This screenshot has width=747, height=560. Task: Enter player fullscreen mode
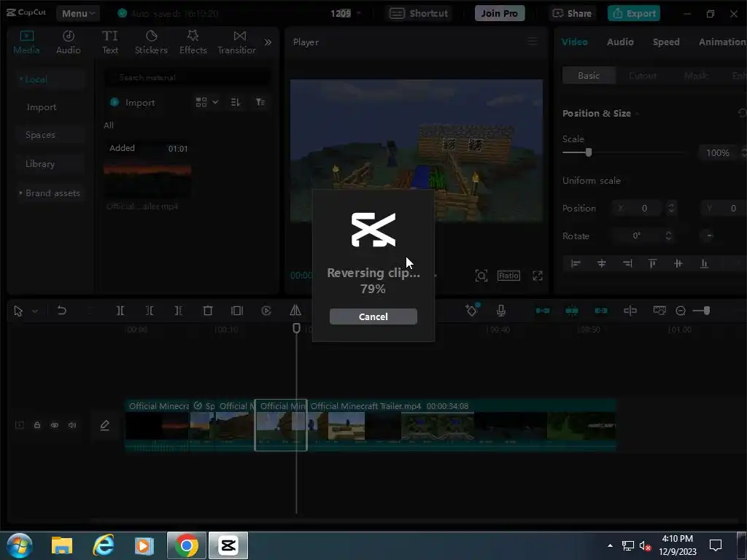538,275
